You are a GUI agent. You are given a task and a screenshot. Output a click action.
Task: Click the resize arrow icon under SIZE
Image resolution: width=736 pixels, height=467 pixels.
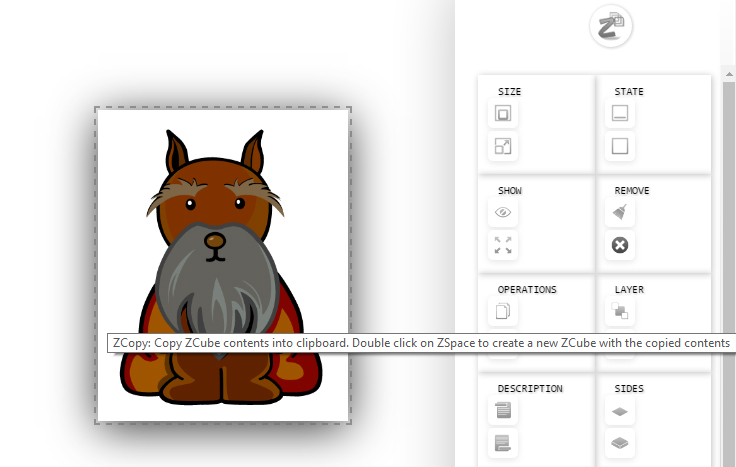click(x=503, y=147)
